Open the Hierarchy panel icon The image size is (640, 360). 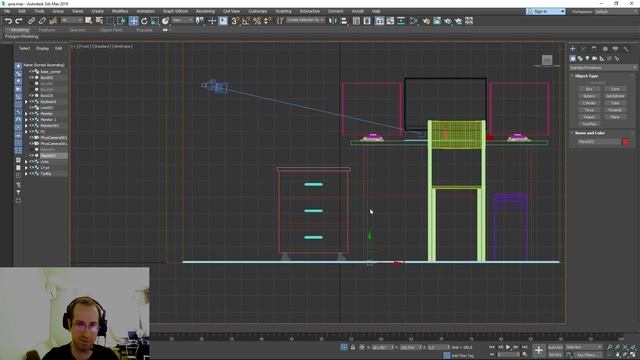point(594,49)
